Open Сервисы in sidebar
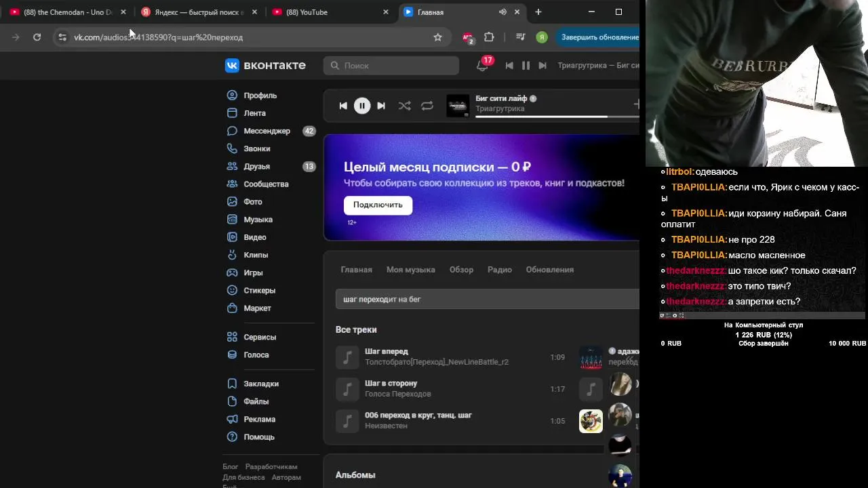This screenshot has height=488, width=868. tap(252, 337)
